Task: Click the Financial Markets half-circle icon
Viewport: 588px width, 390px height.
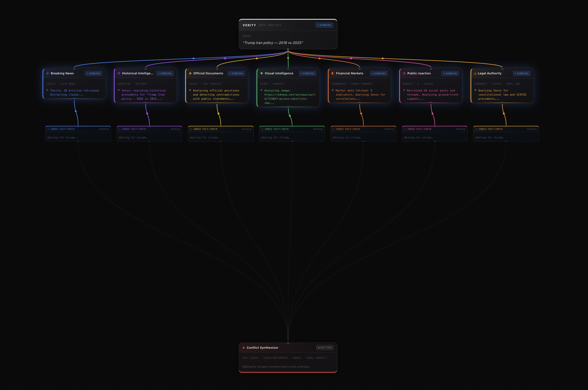Action: [333, 73]
